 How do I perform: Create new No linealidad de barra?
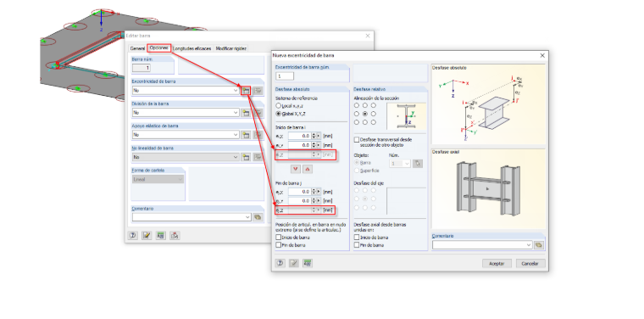(x=246, y=157)
